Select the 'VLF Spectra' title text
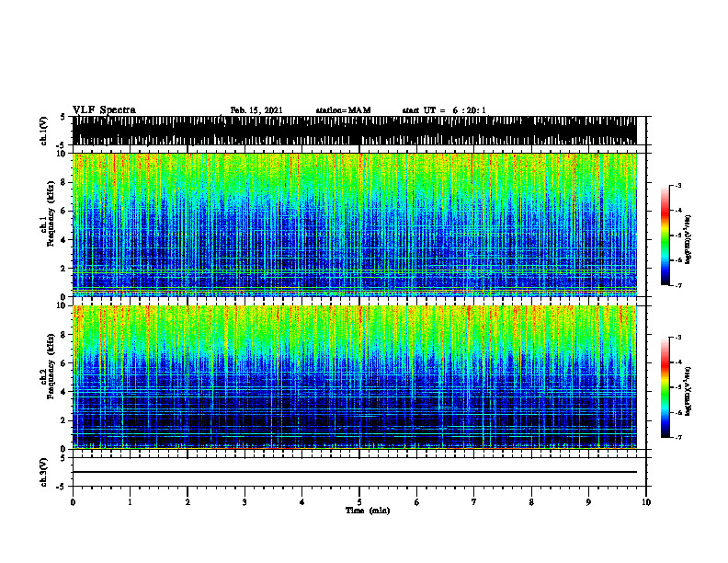 click(x=104, y=110)
